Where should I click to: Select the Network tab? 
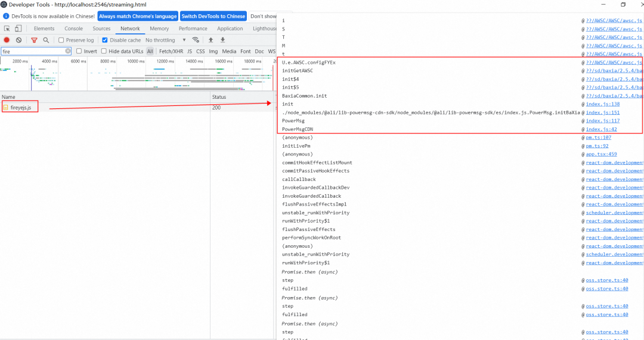pos(130,29)
